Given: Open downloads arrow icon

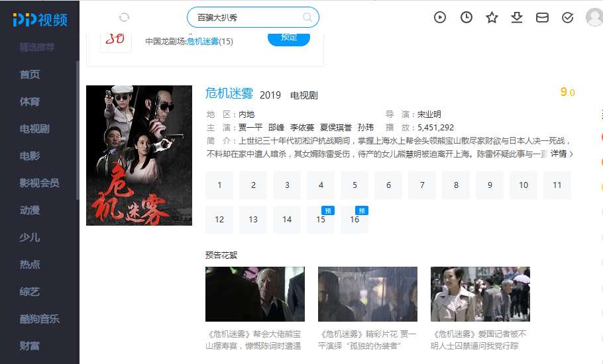Looking at the screenshot, I should [517, 17].
